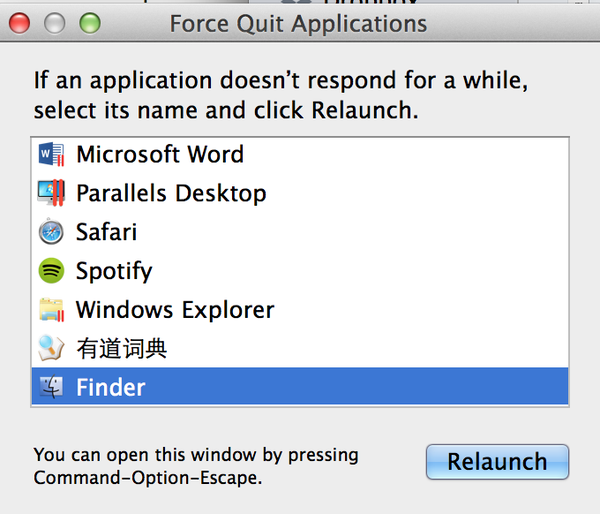The image size is (600, 514).
Task: Pick Windows Explorer from the list
Action: click(175, 310)
